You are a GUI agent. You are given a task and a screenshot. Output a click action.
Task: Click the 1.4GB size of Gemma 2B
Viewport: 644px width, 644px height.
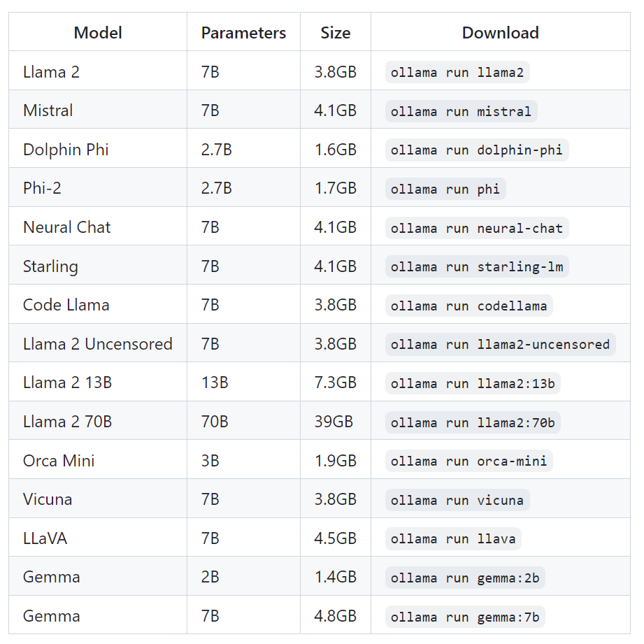coord(336,577)
